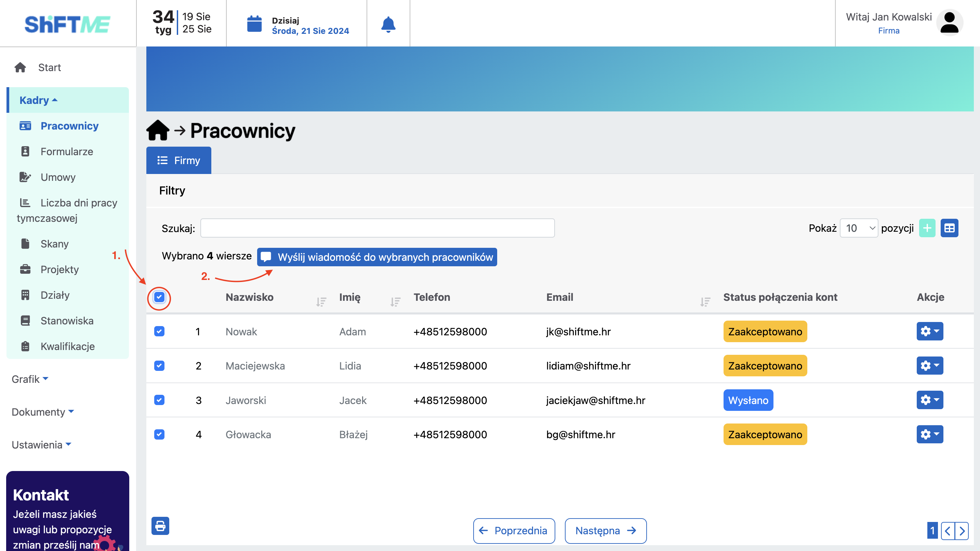Click the Liczba dni pracy chart icon
Viewport: 980px width, 551px height.
click(x=25, y=203)
